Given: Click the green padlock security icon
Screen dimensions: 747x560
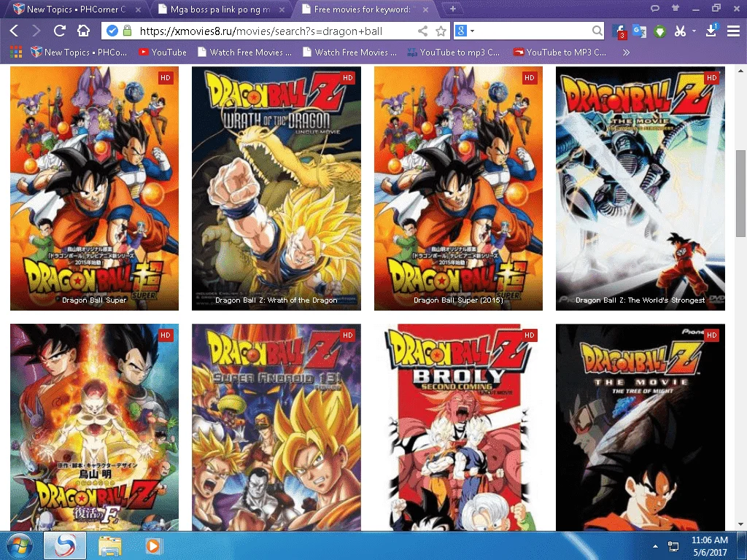Looking at the screenshot, I should click(x=127, y=31).
